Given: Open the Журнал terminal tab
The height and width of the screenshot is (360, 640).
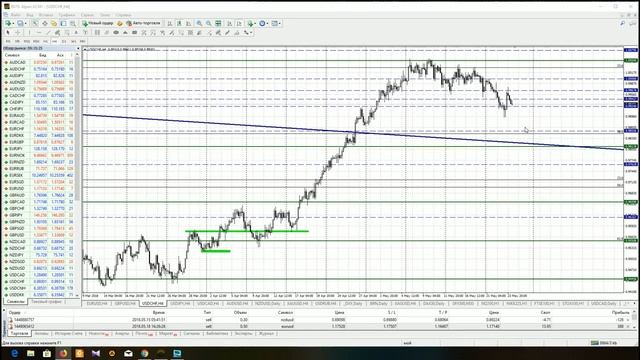Looking at the screenshot, I should 266,333.
